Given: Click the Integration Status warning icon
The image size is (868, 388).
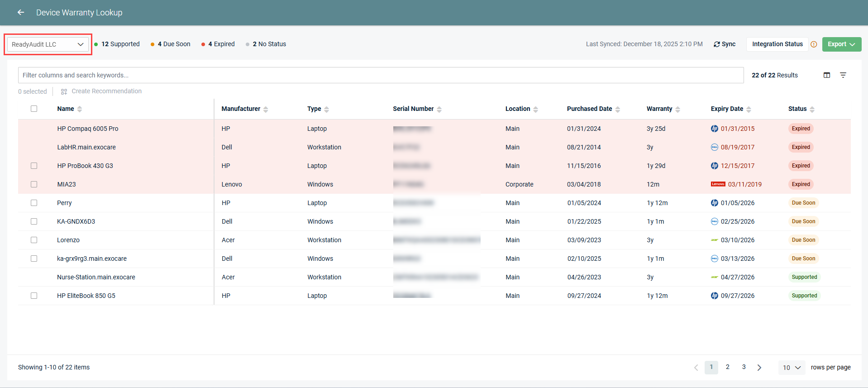Looking at the screenshot, I should pyautogui.click(x=814, y=44).
